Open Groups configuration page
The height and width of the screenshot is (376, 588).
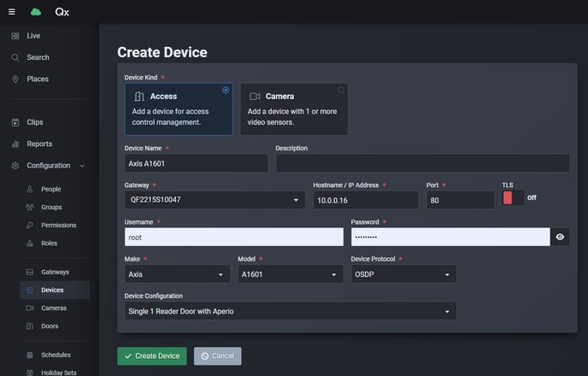tap(51, 207)
